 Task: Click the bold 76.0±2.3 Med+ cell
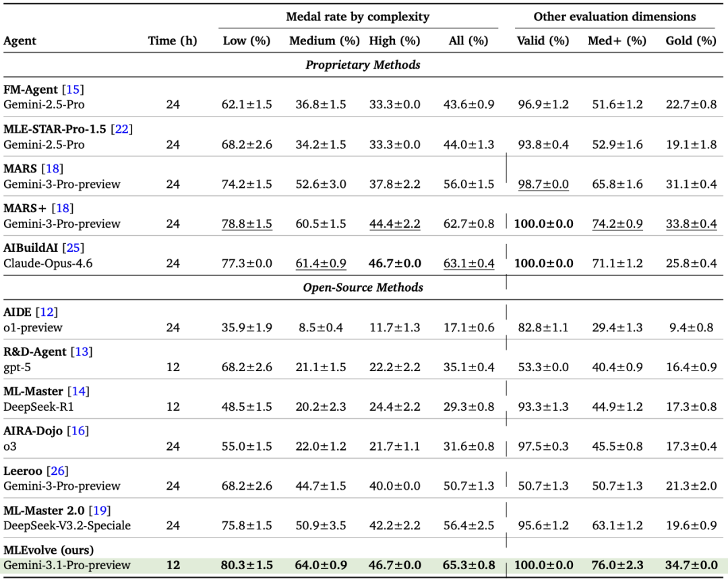[x=617, y=565]
